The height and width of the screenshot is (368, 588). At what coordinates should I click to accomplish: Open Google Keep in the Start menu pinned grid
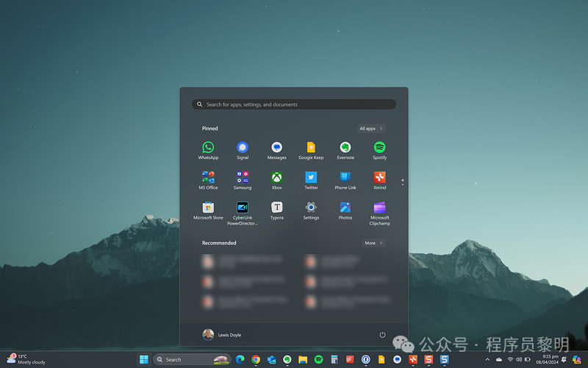(311, 151)
